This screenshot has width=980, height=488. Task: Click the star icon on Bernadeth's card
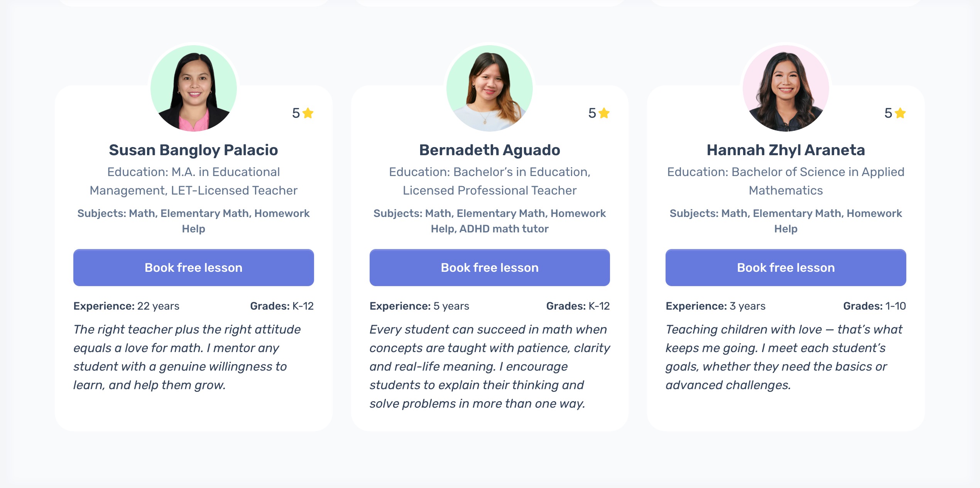click(604, 113)
